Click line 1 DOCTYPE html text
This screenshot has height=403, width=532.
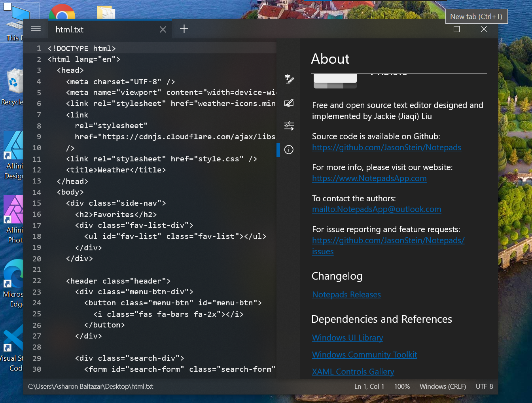[x=81, y=48]
